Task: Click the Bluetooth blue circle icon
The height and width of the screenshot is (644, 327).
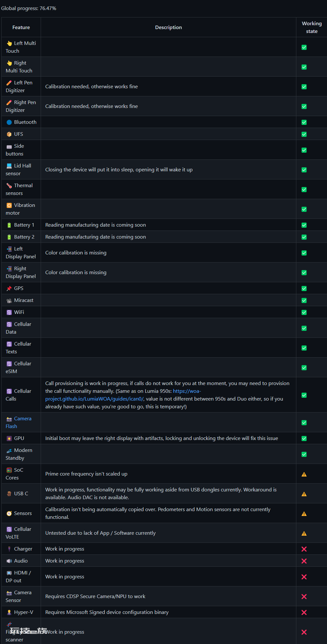Action: click(9, 122)
